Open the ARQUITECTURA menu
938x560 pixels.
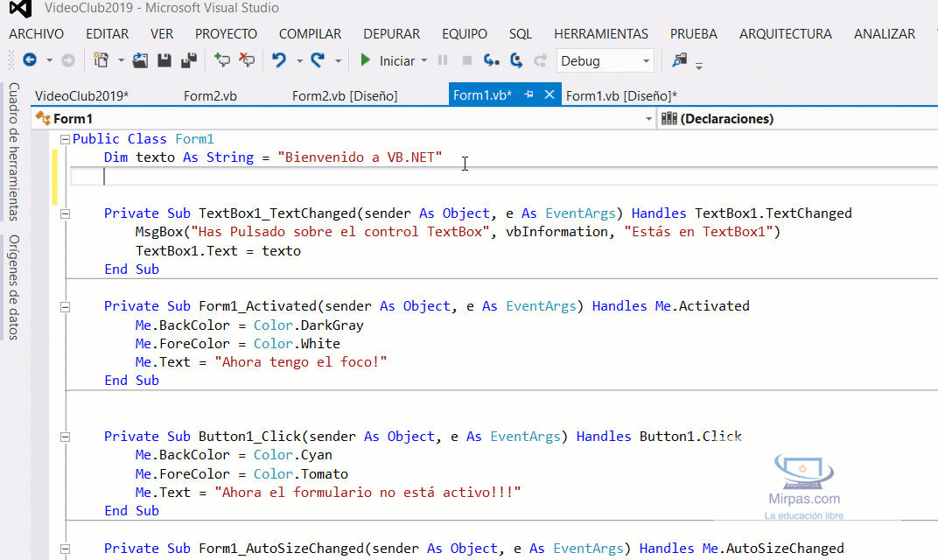[786, 34]
